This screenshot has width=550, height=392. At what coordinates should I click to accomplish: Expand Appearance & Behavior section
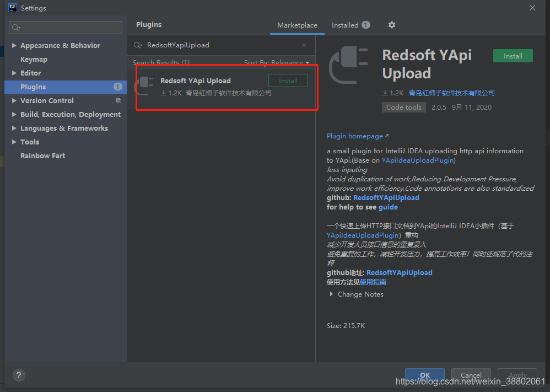[14, 45]
